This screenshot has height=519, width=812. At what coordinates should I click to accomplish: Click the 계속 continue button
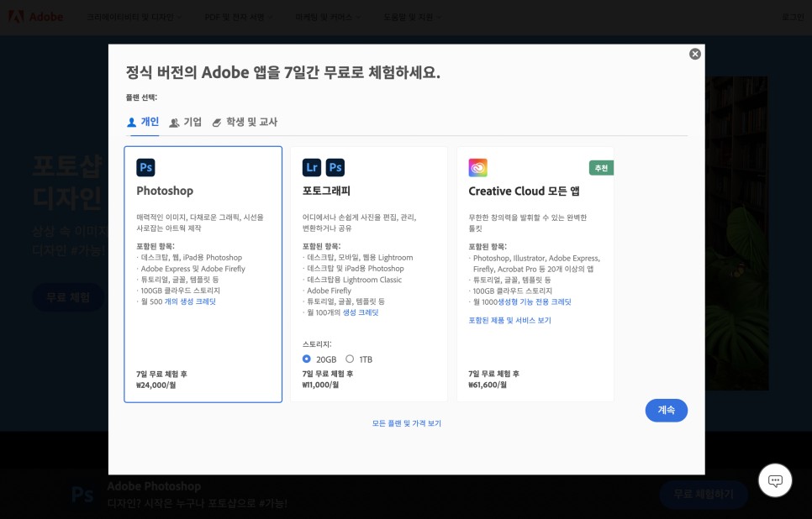point(666,410)
